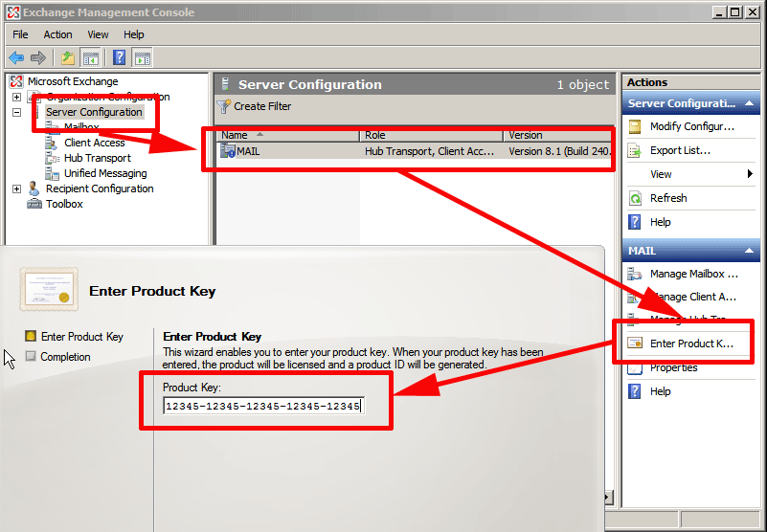Collapse the MAIL actions section
The image size is (767, 532).
click(x=749, y=251)
